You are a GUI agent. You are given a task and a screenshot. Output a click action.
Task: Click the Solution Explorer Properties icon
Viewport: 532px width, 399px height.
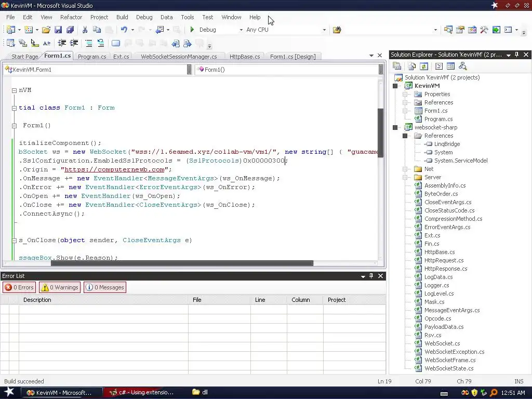coord(396,66)
